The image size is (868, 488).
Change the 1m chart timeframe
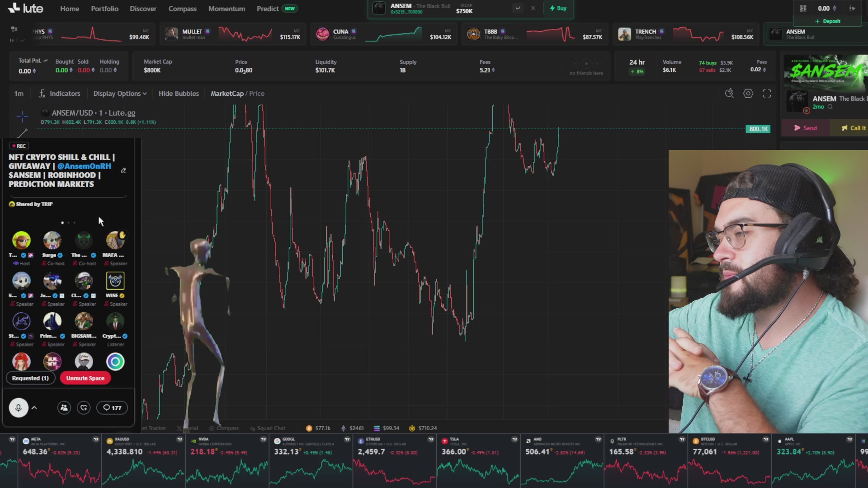tap(19, 94)
